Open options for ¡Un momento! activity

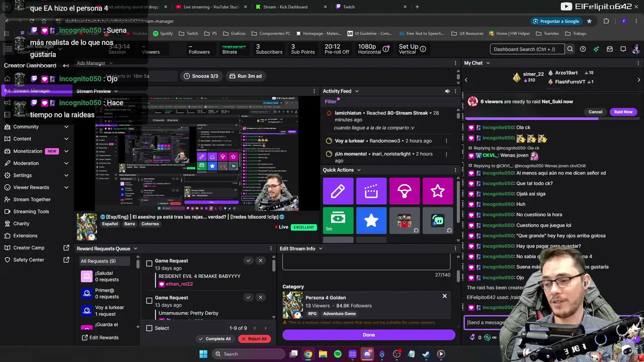coord(446,154)
